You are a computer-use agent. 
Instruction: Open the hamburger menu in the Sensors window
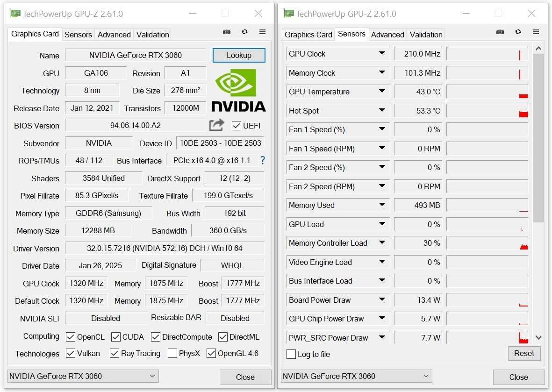536,32
